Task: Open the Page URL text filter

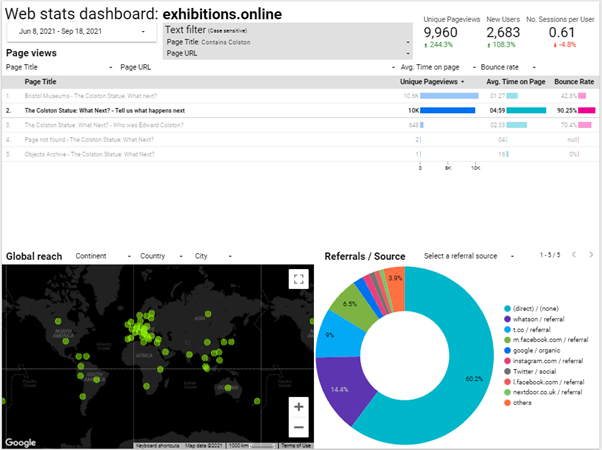Action: pos(288,53)
